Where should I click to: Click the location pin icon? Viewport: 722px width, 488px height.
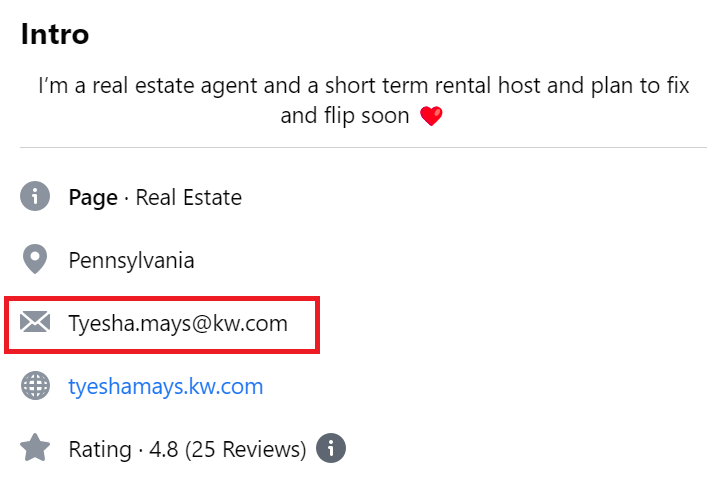click(x=35, y=259)
